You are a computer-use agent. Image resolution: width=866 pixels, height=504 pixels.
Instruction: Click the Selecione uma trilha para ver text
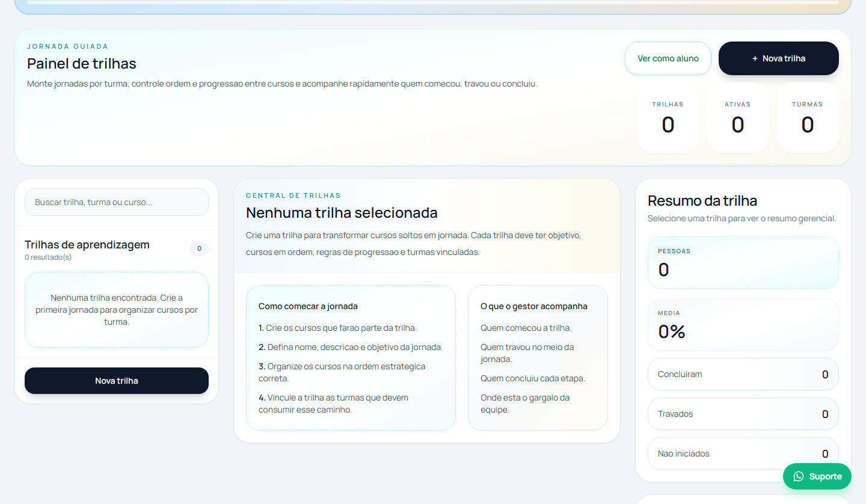pyautogui.click(x=742, y=218)
